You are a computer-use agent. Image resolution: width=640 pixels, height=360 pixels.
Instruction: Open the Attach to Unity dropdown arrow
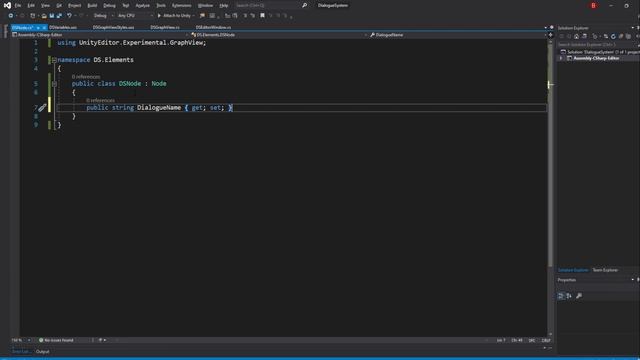tap(193, 16)
